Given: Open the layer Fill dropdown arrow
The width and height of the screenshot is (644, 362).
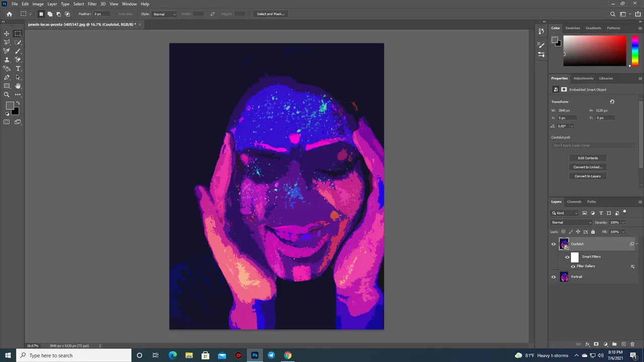Looking at the screenshot, I should pyautogui.click(x=623, y=232).
